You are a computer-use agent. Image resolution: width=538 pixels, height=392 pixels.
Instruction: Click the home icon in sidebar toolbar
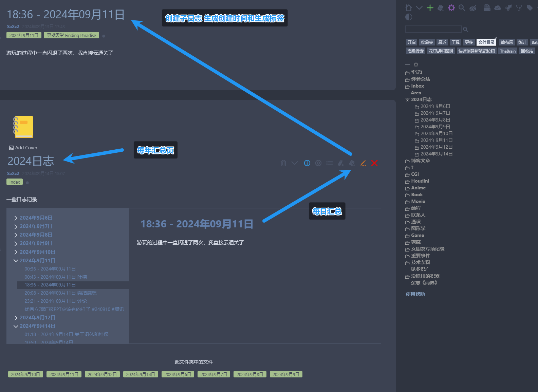(x=409, y=8)
